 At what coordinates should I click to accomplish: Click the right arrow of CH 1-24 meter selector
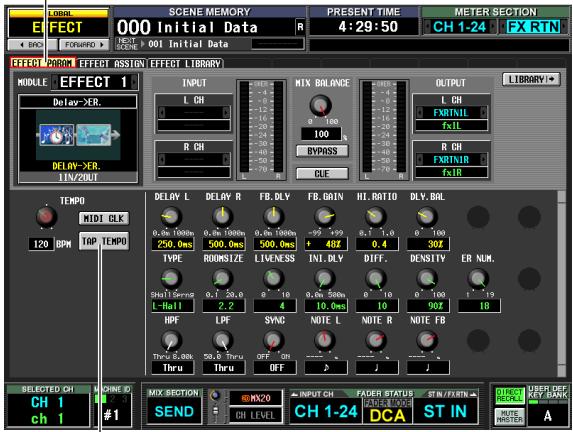pyautogui.click(x=493, y=27)
